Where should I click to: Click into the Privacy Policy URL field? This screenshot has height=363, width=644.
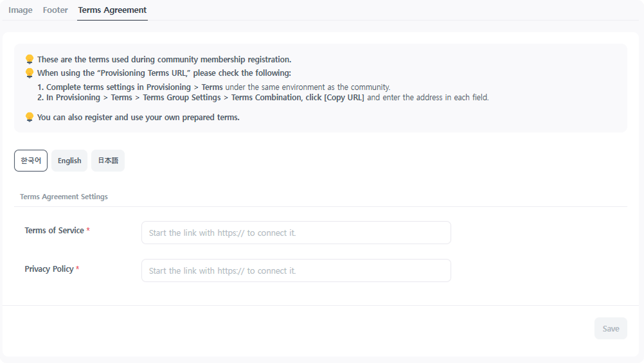coord(296,270)
